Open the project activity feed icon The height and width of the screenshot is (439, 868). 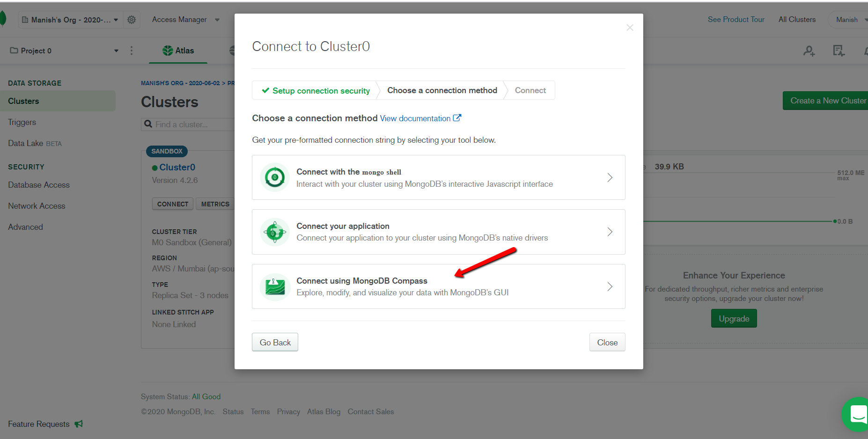839,51
